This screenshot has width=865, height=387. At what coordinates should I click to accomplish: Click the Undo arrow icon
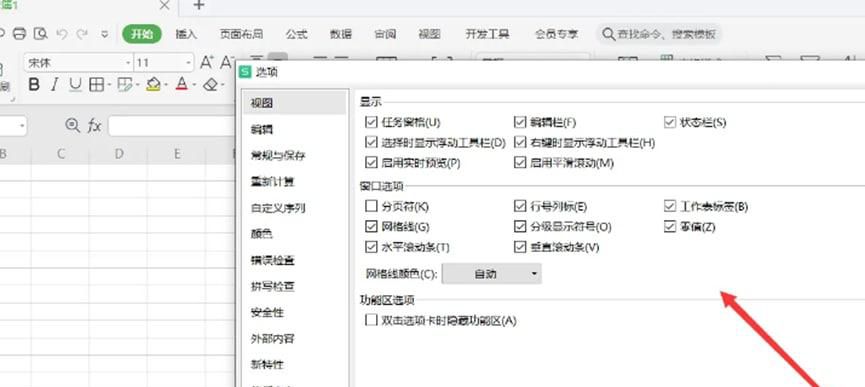(61, 34)
